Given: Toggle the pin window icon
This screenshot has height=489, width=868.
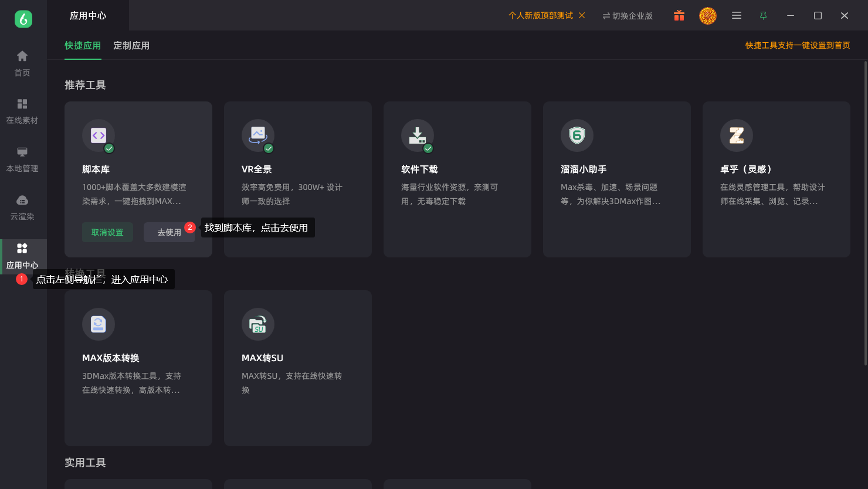Looking at the screenshot, I should point(763,16).
